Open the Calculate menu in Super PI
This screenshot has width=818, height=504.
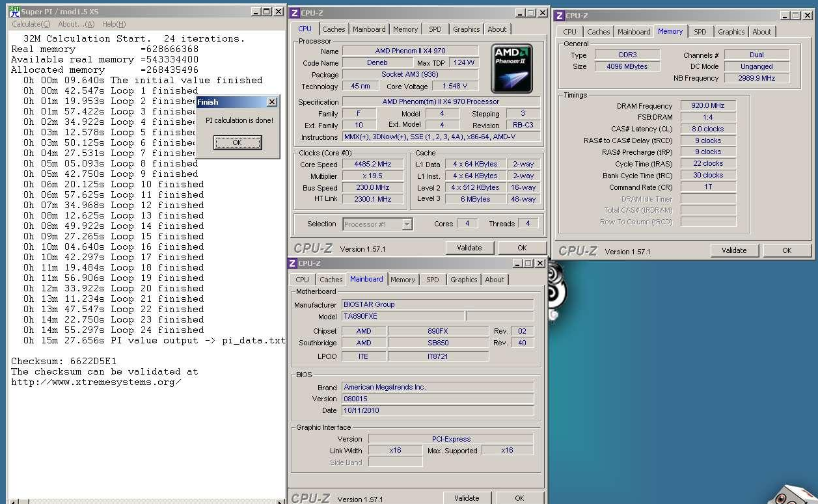tap(31, 24)
